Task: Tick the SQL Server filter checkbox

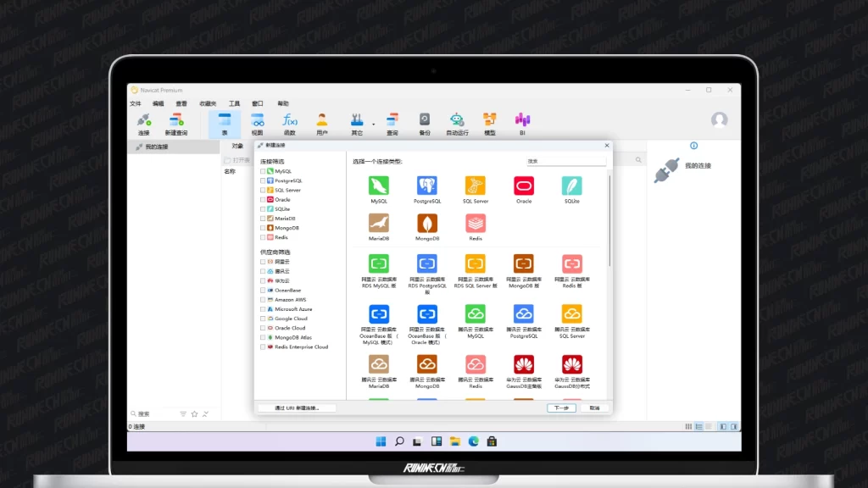Action: (x=264, y=190)
